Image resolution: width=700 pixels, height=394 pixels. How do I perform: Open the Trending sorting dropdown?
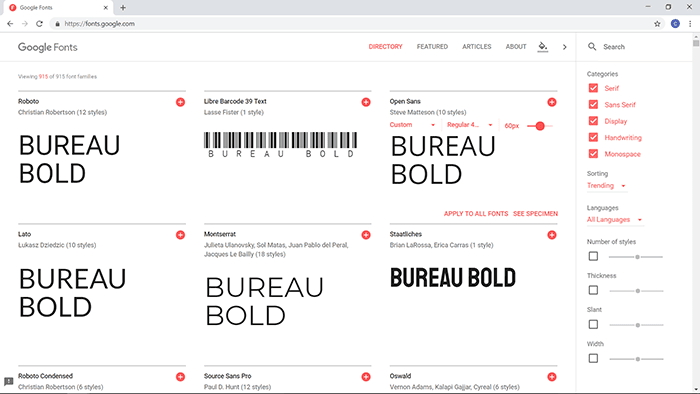click(x=607, y=186)
